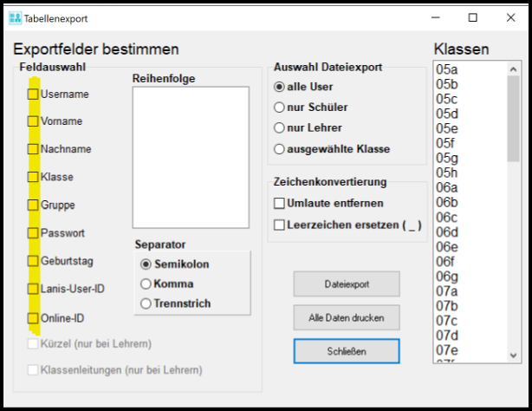This screenshot has width=532, height=411.
Task: Select the Komma separator radio button
Action: pos(146,284)
